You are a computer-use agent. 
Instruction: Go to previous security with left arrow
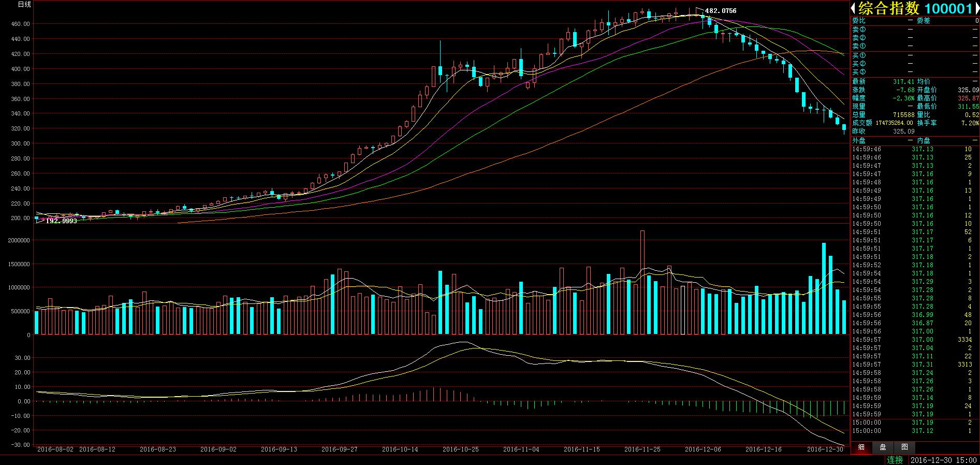pos(853,8)
